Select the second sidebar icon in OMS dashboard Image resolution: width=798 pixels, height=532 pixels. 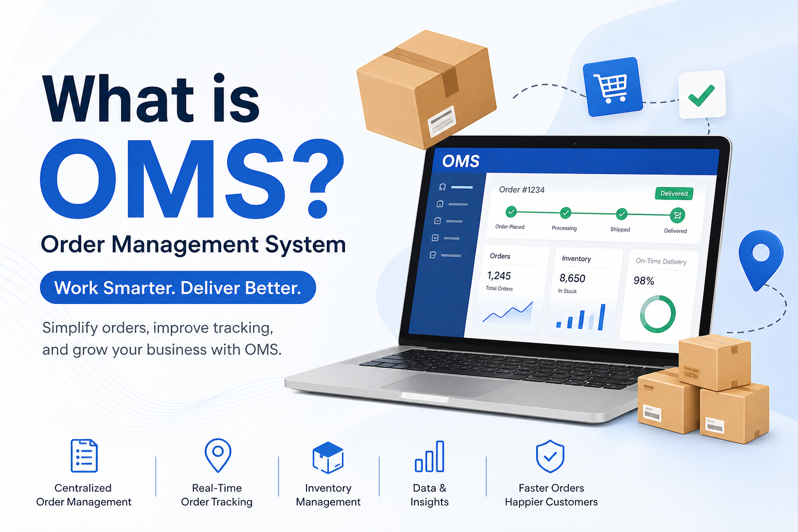coord(440,204)
